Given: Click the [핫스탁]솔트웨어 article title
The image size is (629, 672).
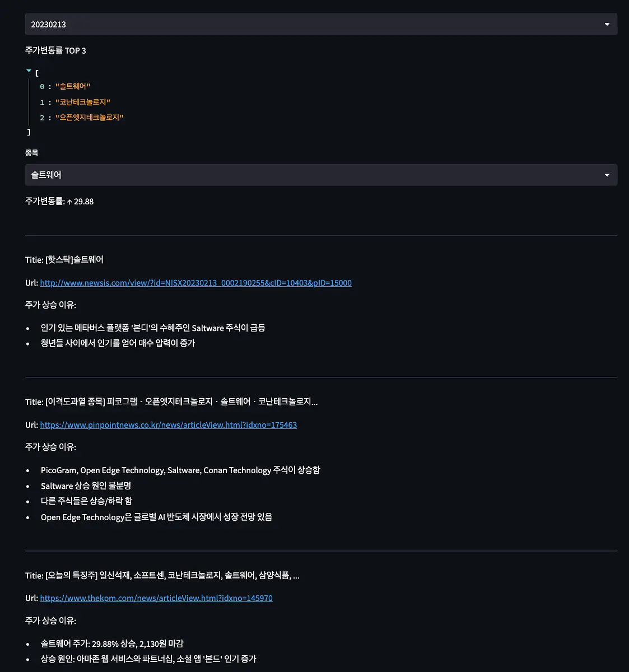Looking at the screenshot, I should click(74, 260).
